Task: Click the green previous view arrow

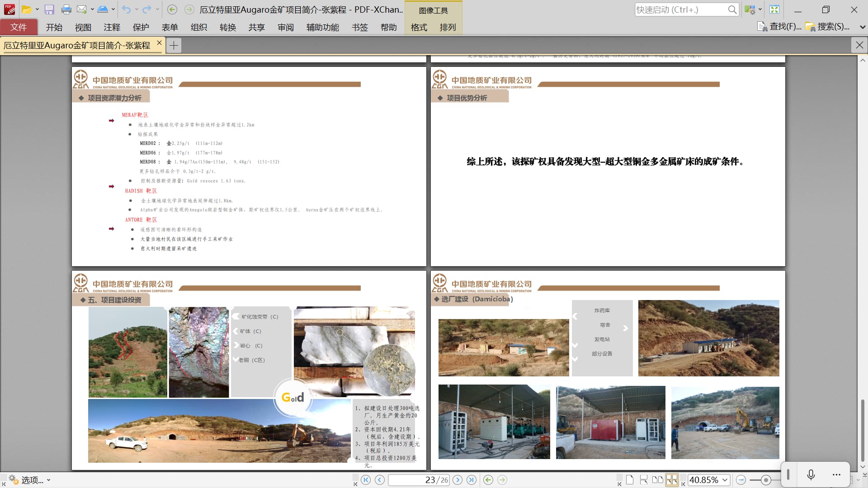Action: coord(488,480)
